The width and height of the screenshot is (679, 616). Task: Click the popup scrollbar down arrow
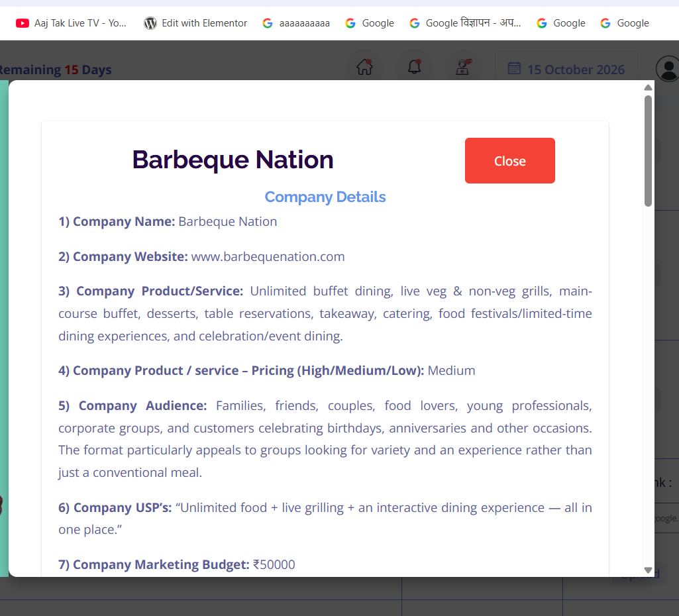[648, 570]
